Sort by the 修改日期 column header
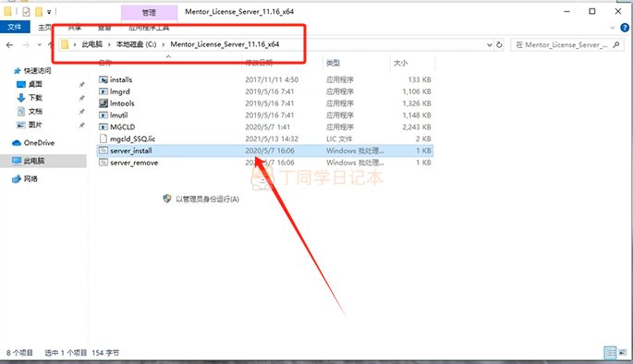Screen dimensions: 633x364 259,63
